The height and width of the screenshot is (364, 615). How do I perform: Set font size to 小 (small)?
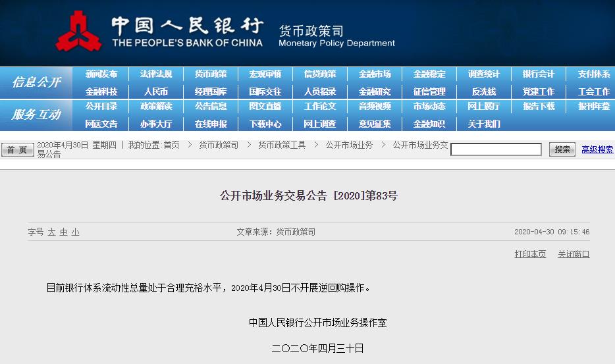pyautogui.click(x=76, y=232)
